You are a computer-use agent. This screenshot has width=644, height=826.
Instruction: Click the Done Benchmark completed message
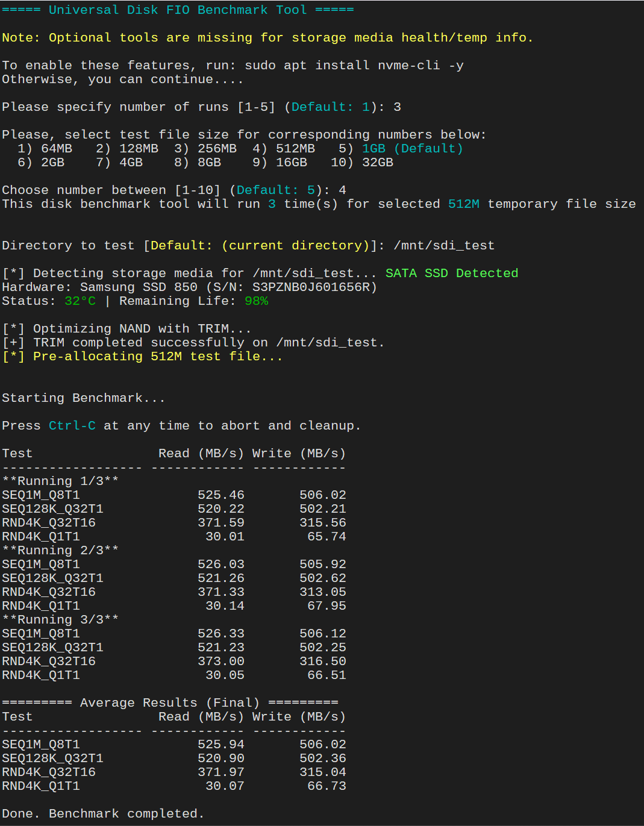[102, 813]
